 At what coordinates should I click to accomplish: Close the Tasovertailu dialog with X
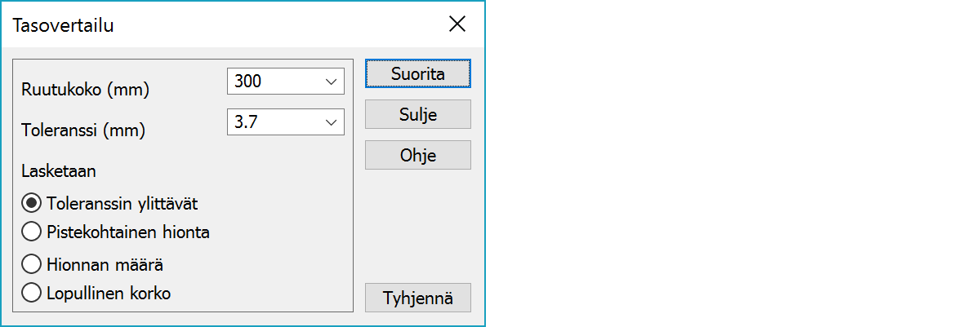tap(457, 24)
